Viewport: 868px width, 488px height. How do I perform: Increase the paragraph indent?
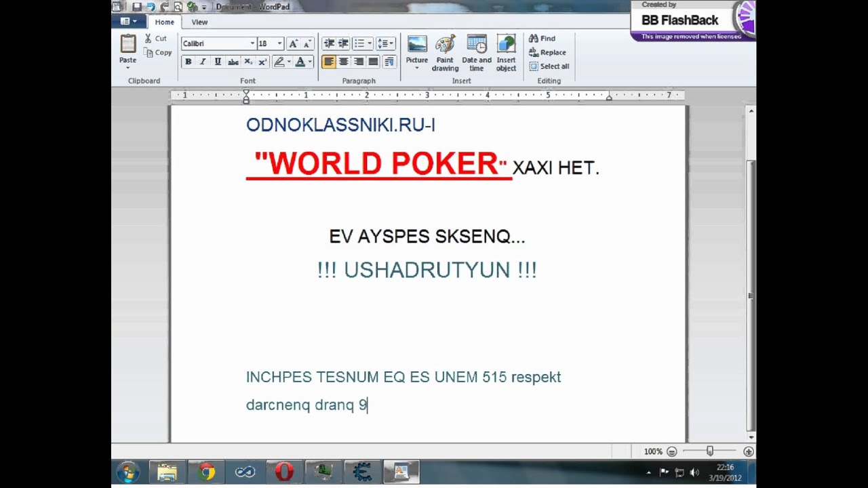point(344,43)
